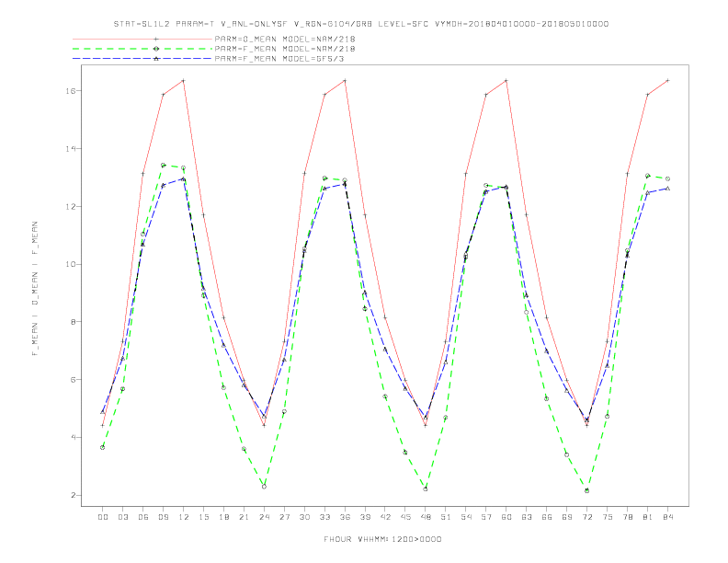
Task: Click x-axis forecast hour label 36
Action: click(x=345, y=517)
